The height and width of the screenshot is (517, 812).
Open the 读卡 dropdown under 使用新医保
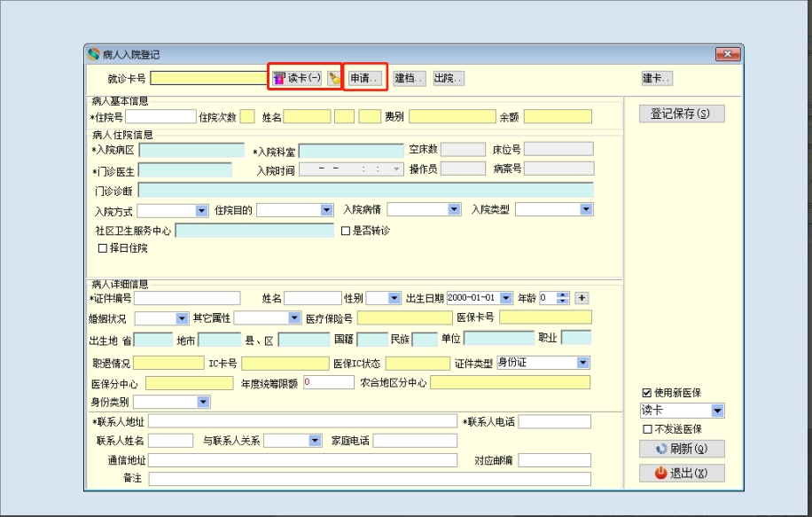(x=717, y=411)
